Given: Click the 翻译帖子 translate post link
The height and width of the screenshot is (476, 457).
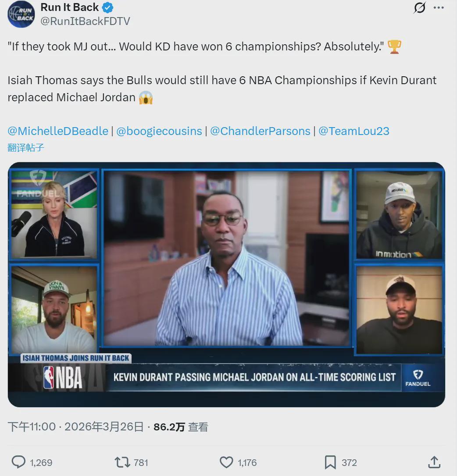Looking at the screenshot, I should coord(26,148).
